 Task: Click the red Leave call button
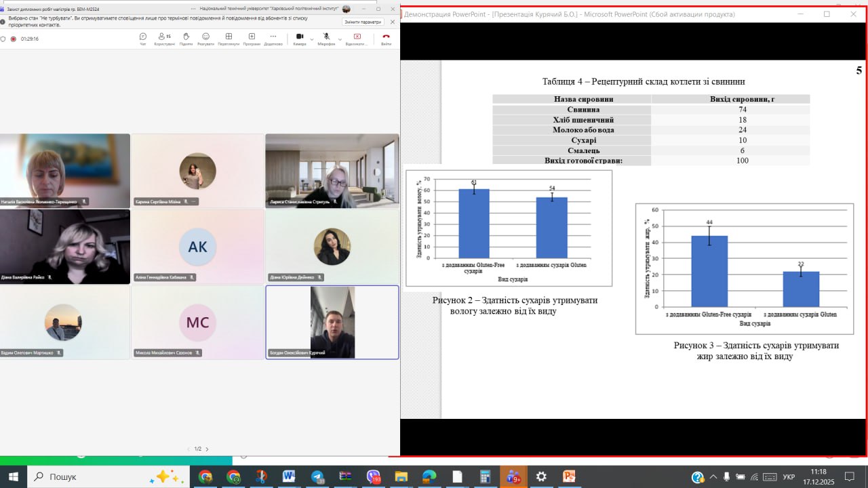386,38
